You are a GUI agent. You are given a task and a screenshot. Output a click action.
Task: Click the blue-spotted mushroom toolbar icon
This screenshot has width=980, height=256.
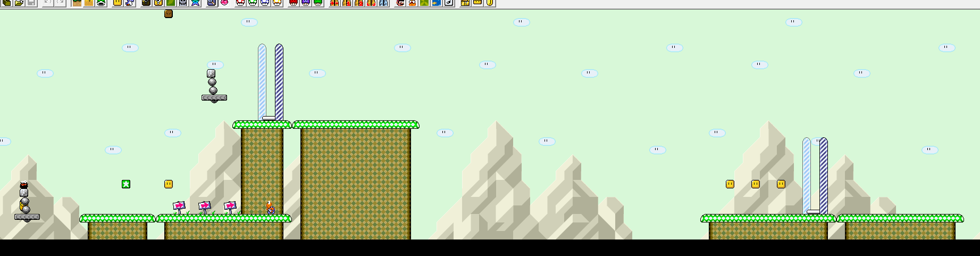[265, 3]
